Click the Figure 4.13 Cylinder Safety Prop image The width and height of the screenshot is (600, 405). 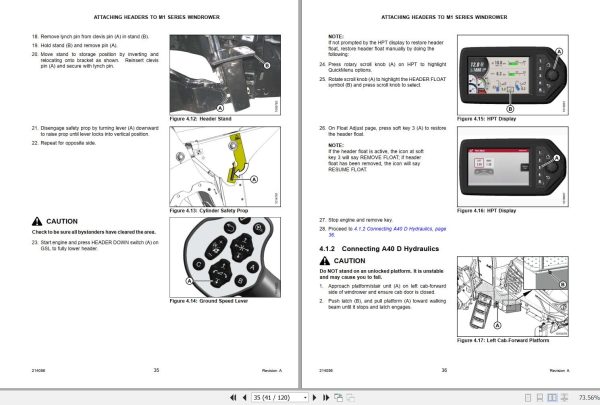[x=225, y=167]
